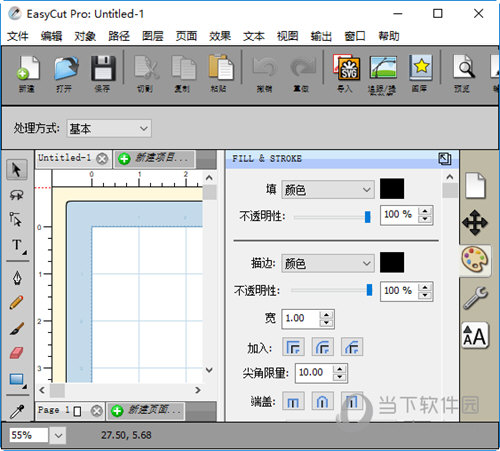Image resolution: width=500 pixels, height=451 pixels.
Task: Select the Rectangle shape tool
Action: tap(17, 380)
